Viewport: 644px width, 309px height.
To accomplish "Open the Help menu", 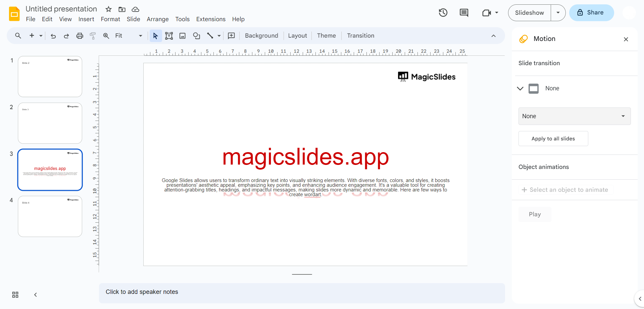I will pyautogui.click(x=238, y=19).
